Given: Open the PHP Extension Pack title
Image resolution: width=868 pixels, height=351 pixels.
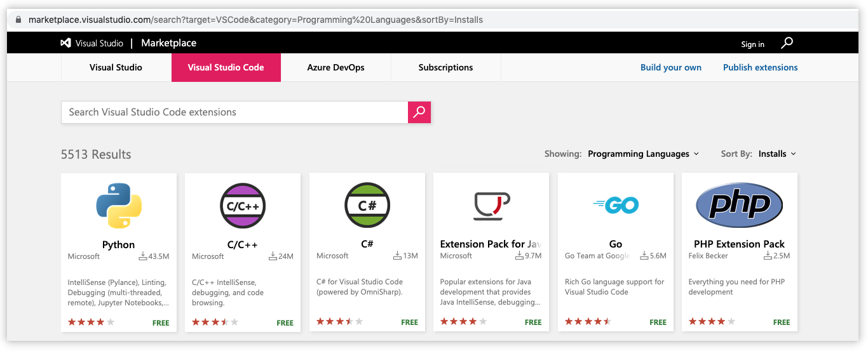Looking at the screenshot, I should tap(740, 244).
